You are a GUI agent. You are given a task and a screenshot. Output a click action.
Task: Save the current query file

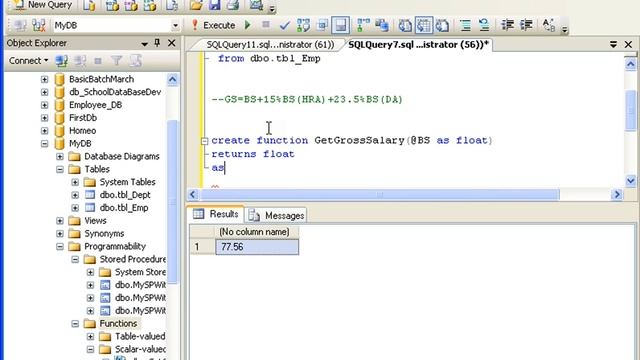point(215,5)
